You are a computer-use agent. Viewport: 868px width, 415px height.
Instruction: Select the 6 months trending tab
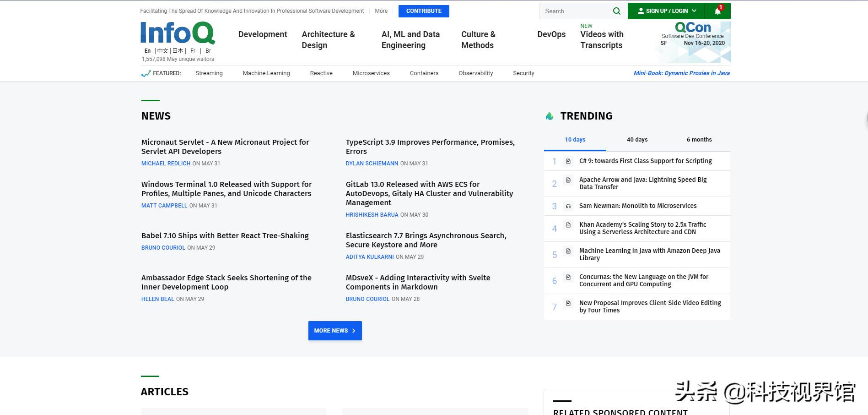(x=699, y=140)
